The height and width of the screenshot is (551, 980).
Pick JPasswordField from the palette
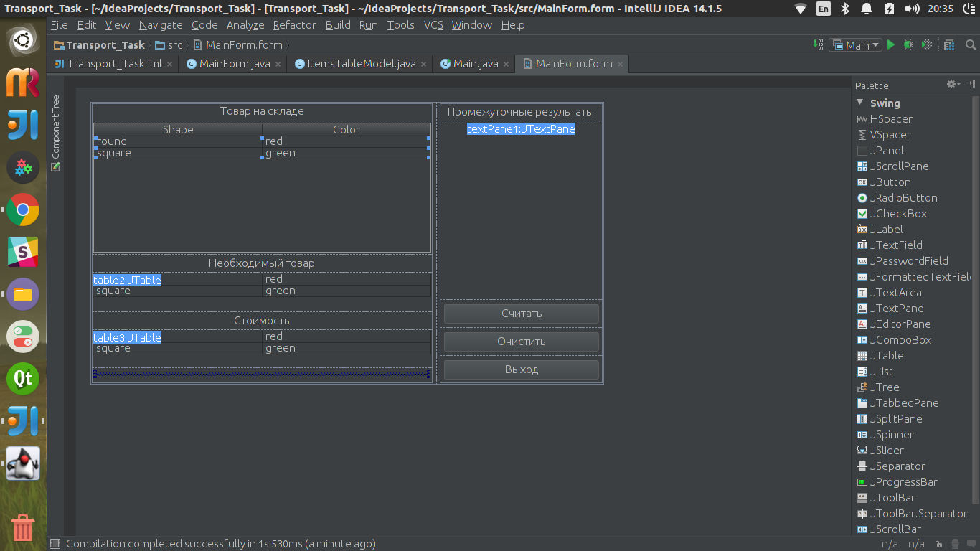tap(903, 261)
